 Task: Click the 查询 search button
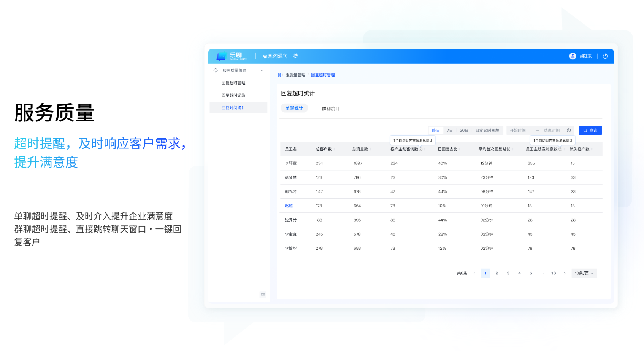590,131
